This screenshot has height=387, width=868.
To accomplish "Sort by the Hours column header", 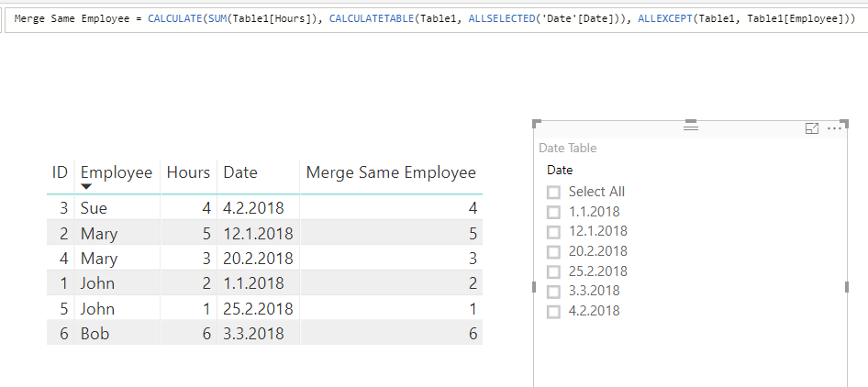I will pos(188,172).
